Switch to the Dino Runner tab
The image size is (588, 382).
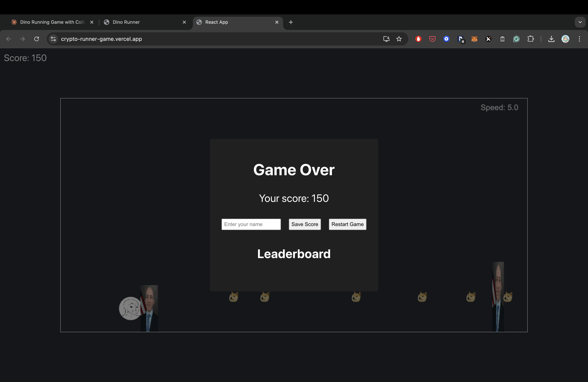point(126,22)
